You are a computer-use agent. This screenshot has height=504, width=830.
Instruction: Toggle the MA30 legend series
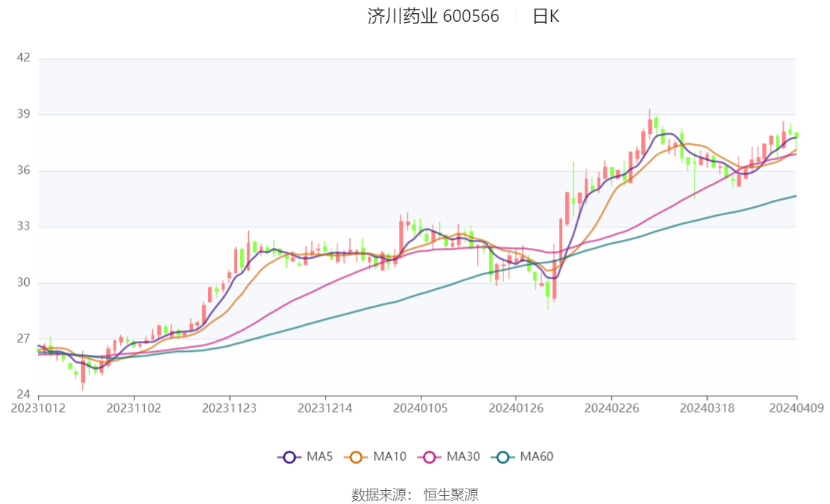[449, 456]
